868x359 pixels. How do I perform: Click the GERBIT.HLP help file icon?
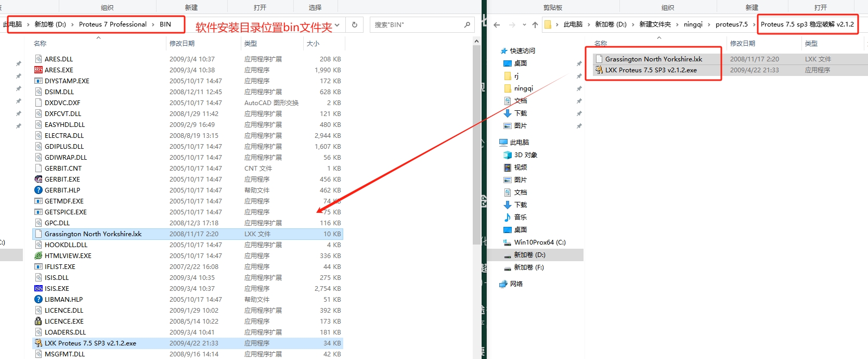tap(38, 190)
